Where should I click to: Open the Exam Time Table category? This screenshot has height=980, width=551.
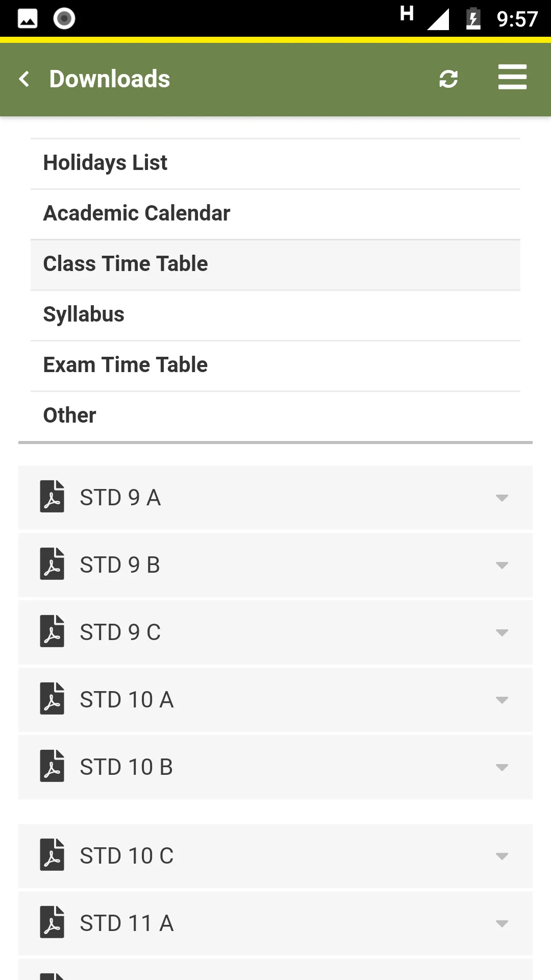click(x=275, y=366)
